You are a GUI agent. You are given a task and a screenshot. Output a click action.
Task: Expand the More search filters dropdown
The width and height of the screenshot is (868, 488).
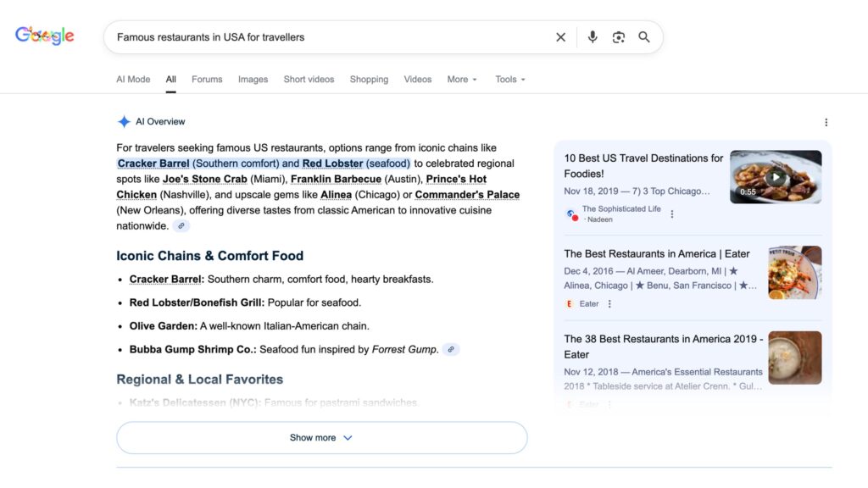pyautogui.click(x=462, y=80)
